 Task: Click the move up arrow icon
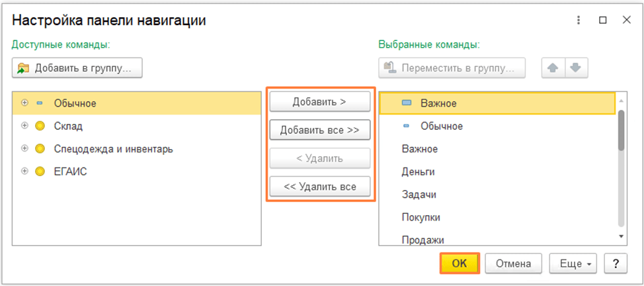[553, 68]
